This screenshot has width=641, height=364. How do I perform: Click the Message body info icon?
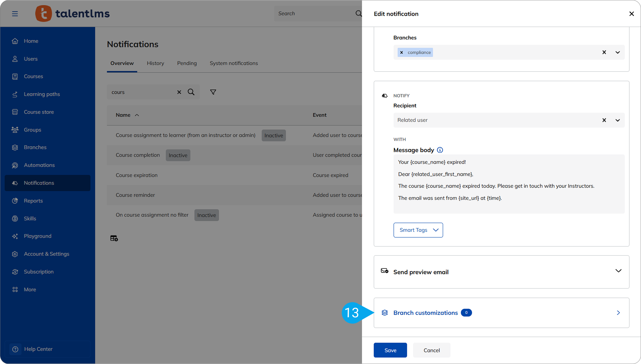[440, 150]
